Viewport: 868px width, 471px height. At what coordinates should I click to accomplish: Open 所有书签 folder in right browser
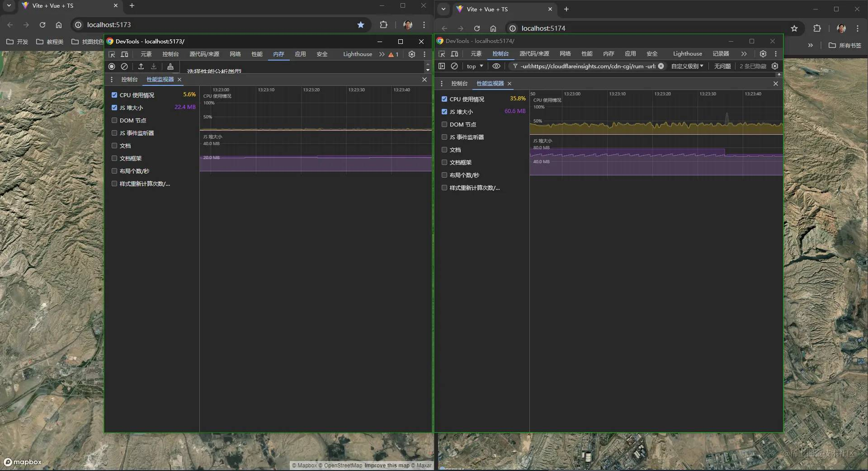click(844, 45)
